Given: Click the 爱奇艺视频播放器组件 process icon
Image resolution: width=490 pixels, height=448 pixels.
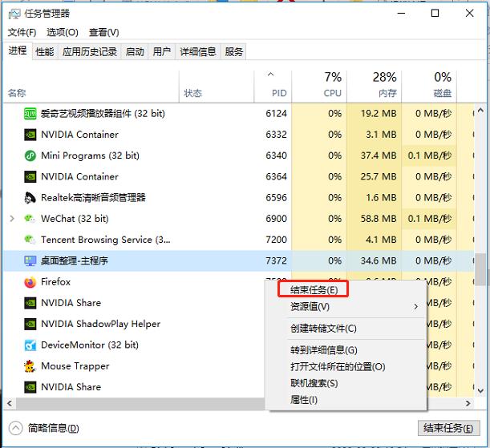Looking at the screenshot, I should click(x=30, y=114).
